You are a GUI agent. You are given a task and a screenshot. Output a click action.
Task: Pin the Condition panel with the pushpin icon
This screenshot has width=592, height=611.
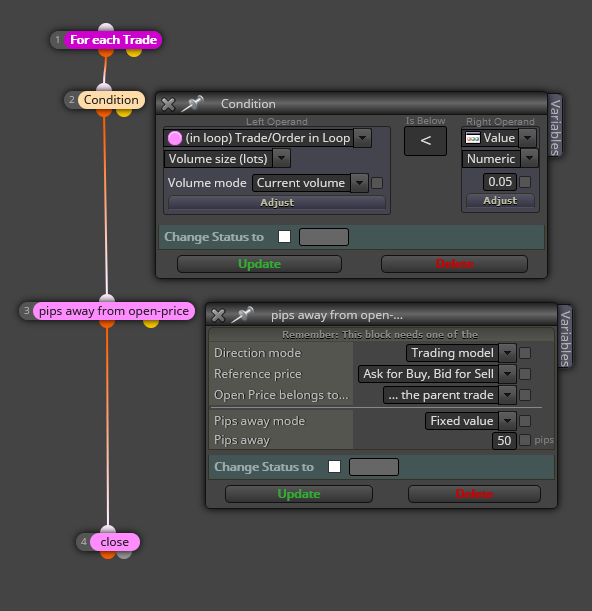193,103
